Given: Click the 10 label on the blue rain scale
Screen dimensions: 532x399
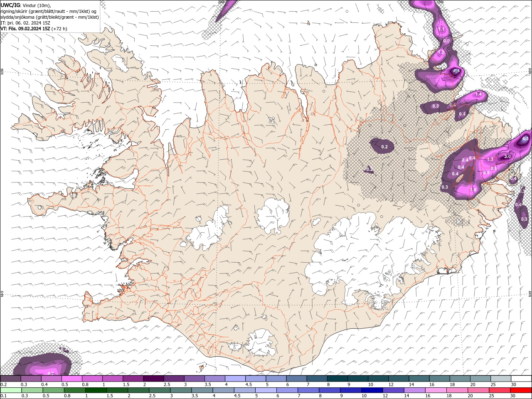Looking at the screenshot, I should (364, 396).
